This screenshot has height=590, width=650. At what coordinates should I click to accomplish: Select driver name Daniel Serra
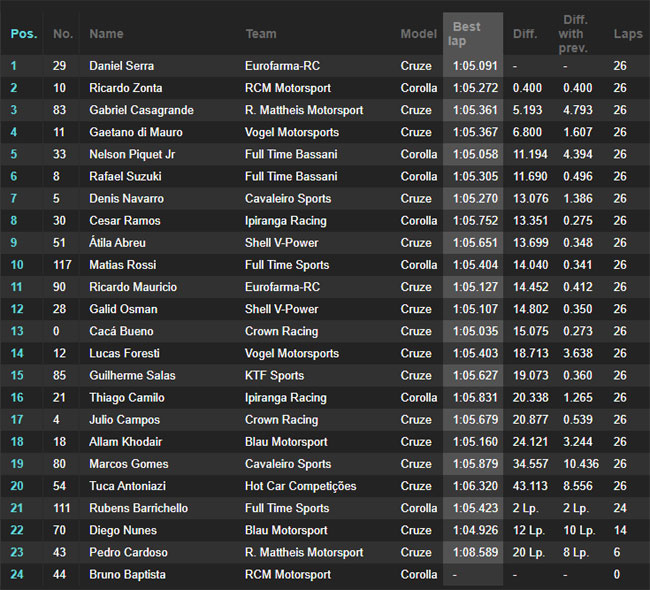(x=121, y=66)
